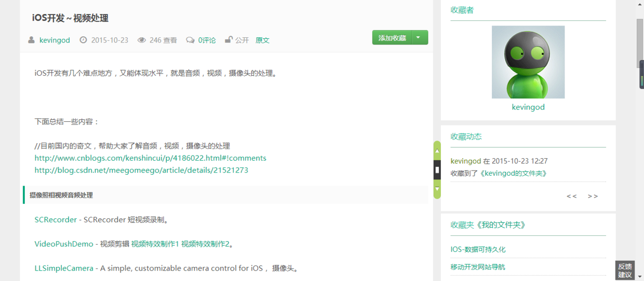Click the 反馈建议 feedback button
This screenshot has height=281, width=644.
point(625,271)
